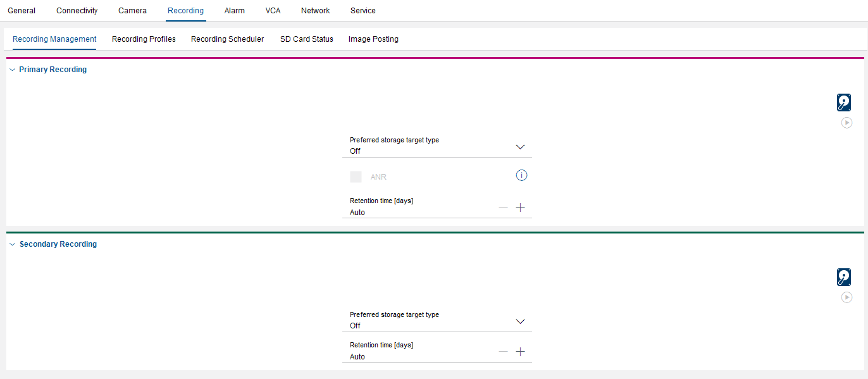
Task: Click the Primary Retention time Auto field
Action: [418, 213]
